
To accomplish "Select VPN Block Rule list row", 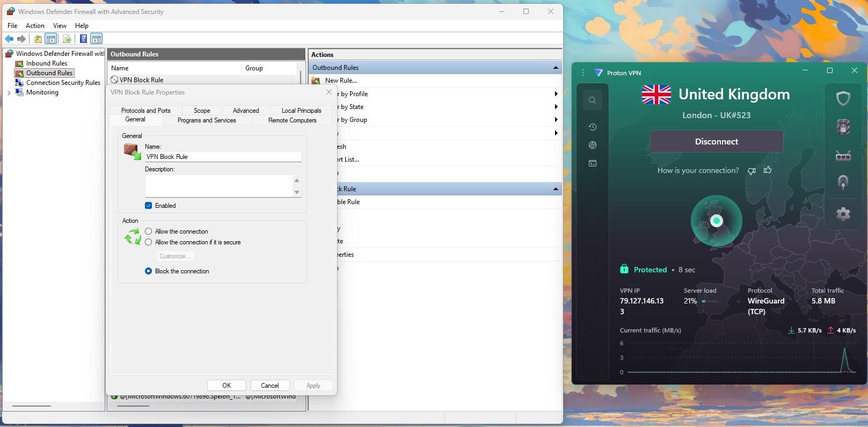I will pyautogui.click(x=203, y=80).
